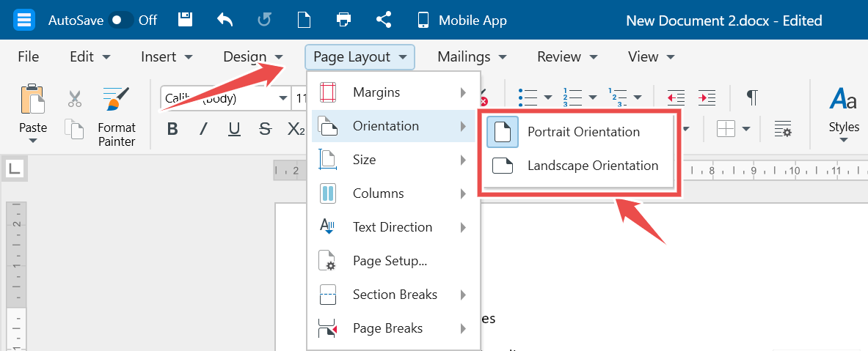Open the Text Direction submenu
Viewport: 868px width, 351px height.
[393, 227]
